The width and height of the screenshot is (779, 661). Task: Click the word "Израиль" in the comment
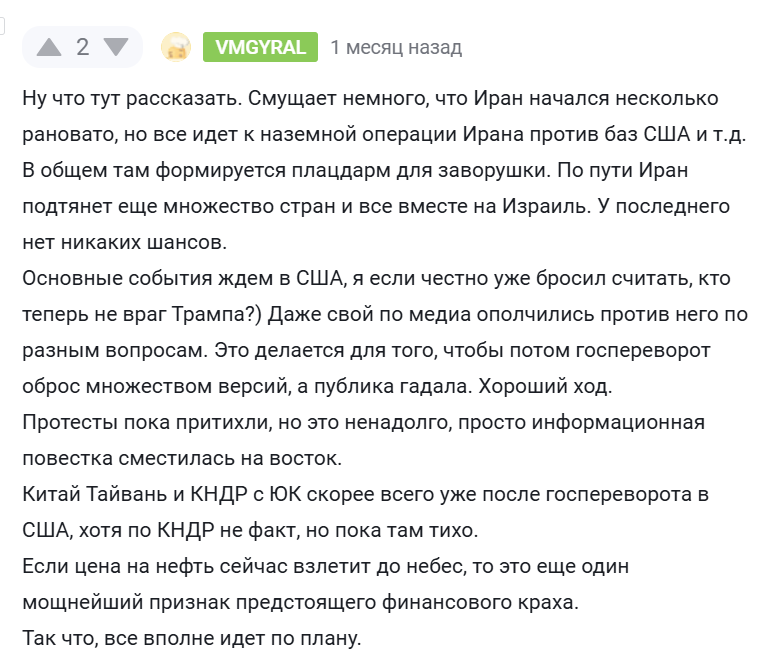(545, 206)
